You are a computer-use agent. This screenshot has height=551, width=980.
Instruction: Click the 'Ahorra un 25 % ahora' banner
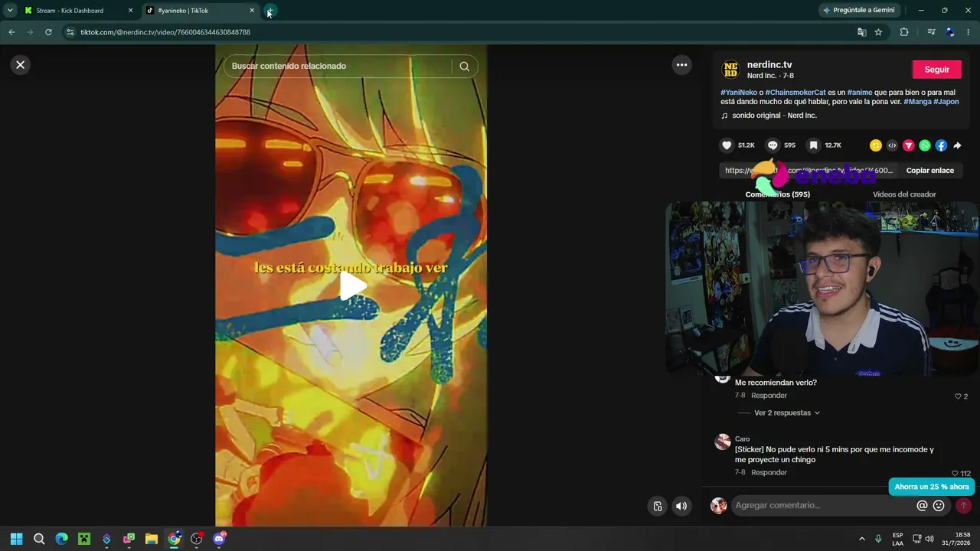pos(931,487)
